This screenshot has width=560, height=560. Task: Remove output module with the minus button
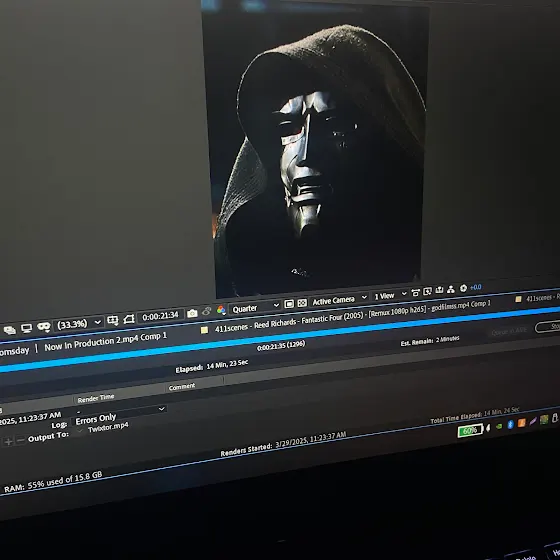(21, 440)
